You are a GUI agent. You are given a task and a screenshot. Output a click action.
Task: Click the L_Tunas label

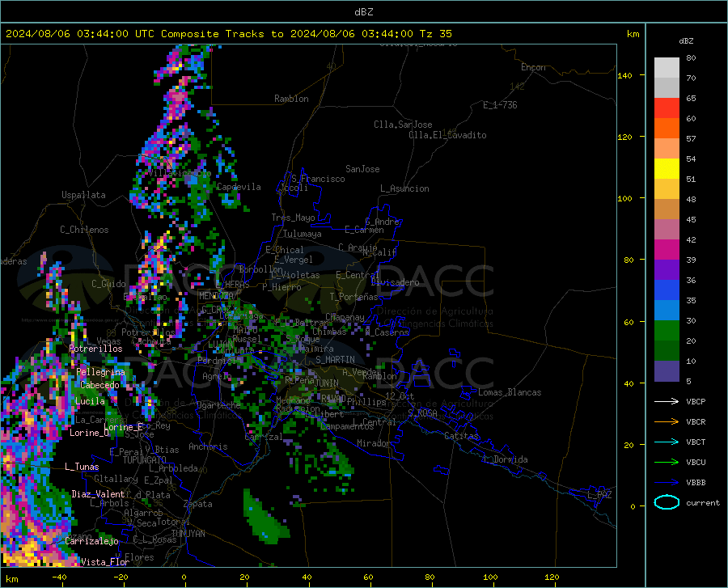82,467
